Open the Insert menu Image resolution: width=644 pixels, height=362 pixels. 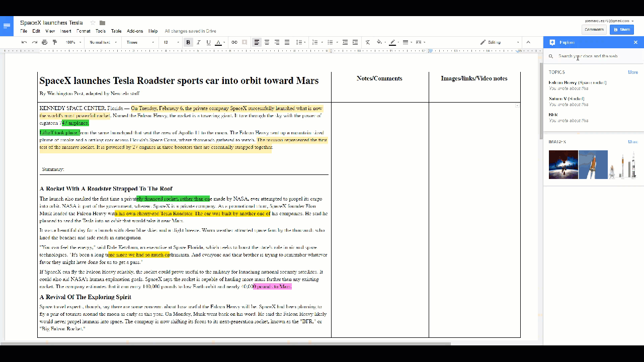(x=66, y=31)
